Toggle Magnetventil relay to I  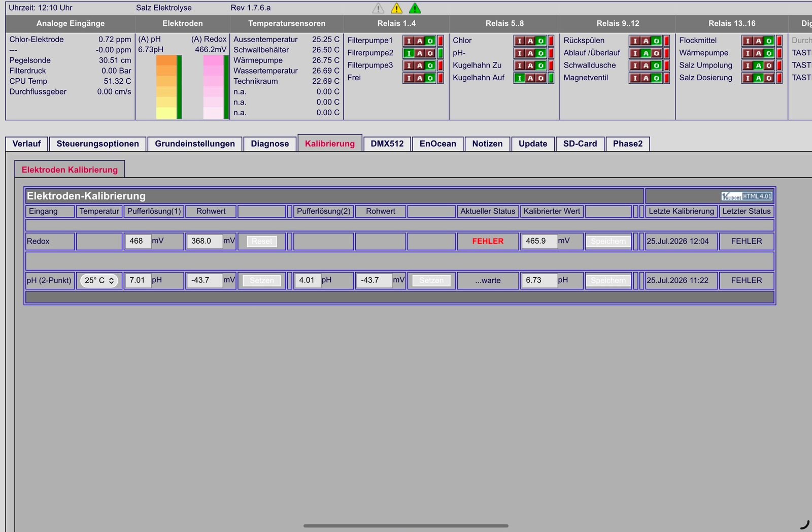pyautogui.click(x=635, y=78)
